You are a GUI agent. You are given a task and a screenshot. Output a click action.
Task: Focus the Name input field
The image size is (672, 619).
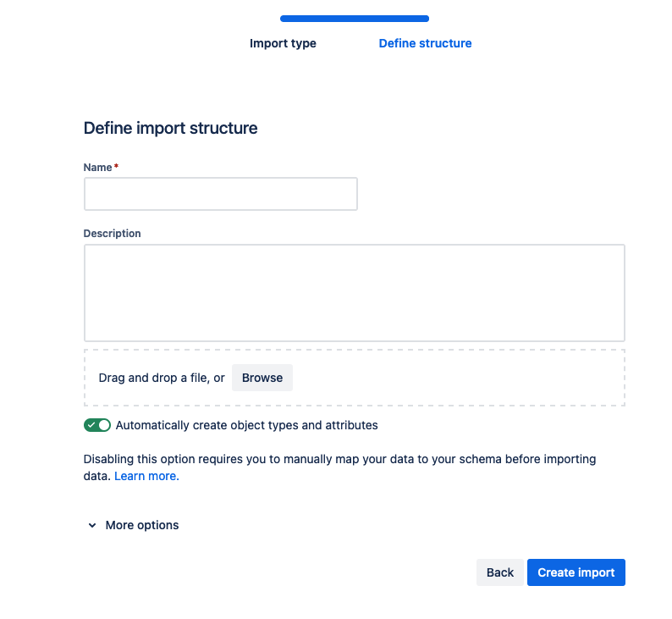point(221,194)
